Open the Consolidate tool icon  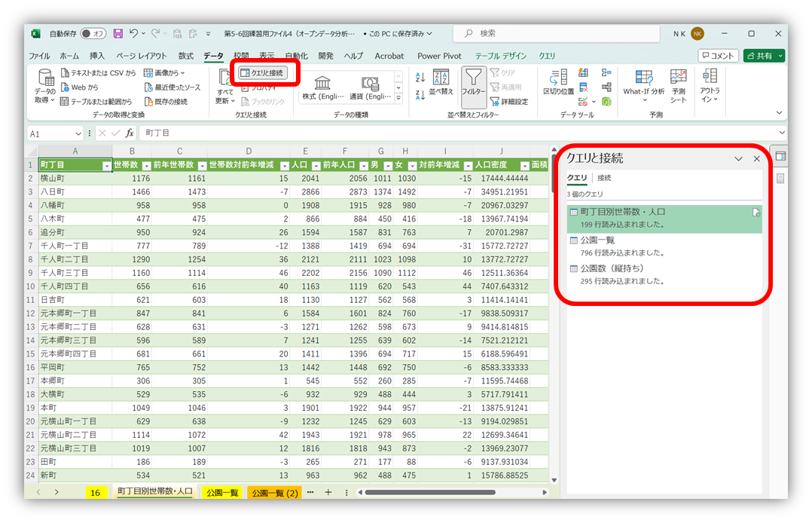tap(606, 72)
